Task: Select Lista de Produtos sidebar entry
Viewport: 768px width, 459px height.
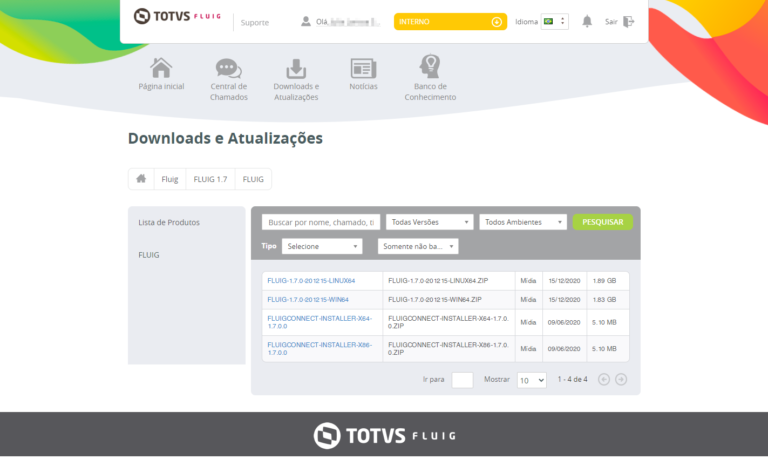Action: (169, 222)
